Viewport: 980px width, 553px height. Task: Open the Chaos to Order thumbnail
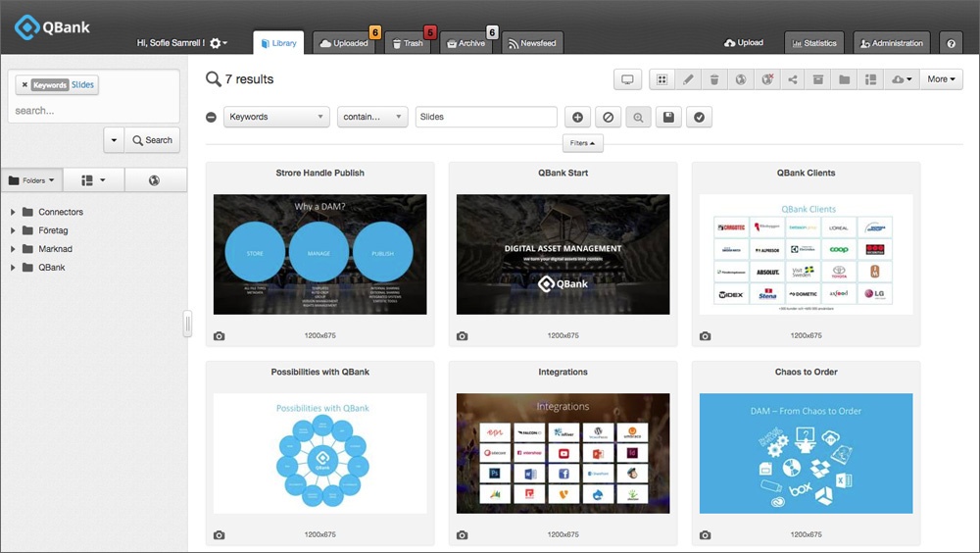point(807,454)
